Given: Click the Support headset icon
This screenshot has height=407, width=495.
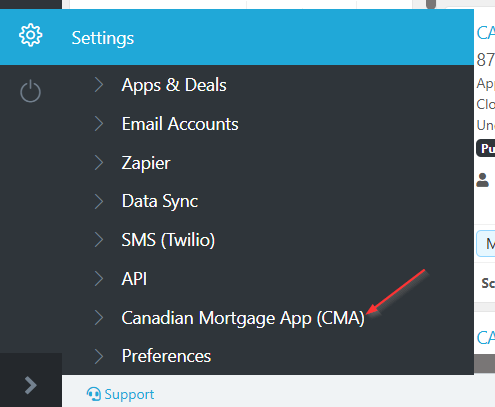Looking at the screenshot, I should pyautogui.click(x=93, y=394).
